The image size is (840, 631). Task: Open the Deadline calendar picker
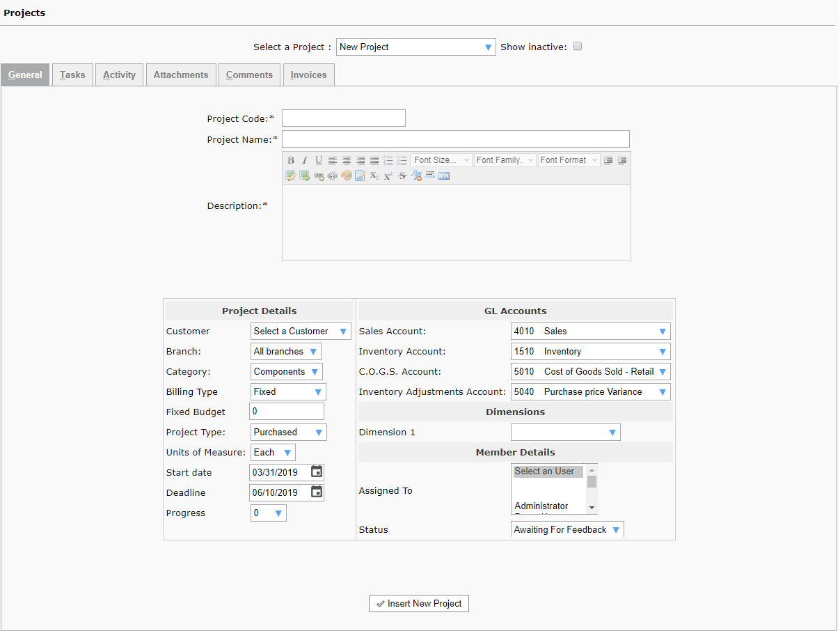(316, 492)
